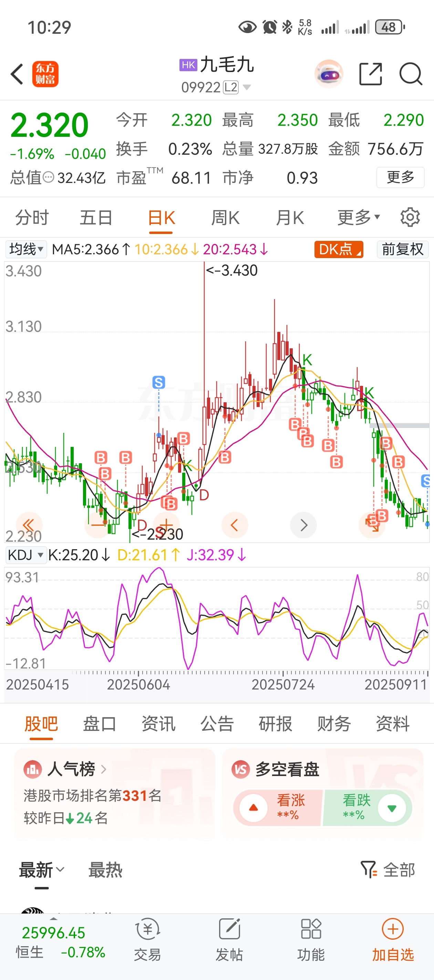Open the 财务 tab
The image size is (434, 980).
pos(334,724)
